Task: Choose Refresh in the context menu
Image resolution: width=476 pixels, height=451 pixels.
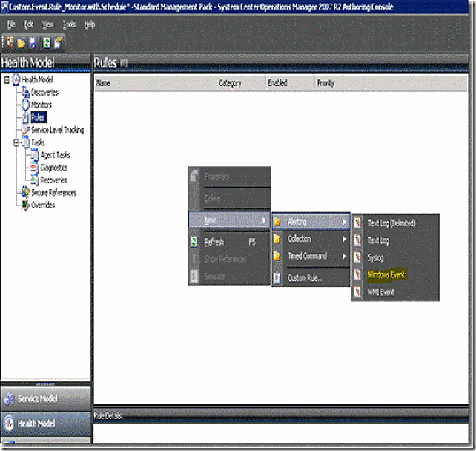Action: pos(229,242)
